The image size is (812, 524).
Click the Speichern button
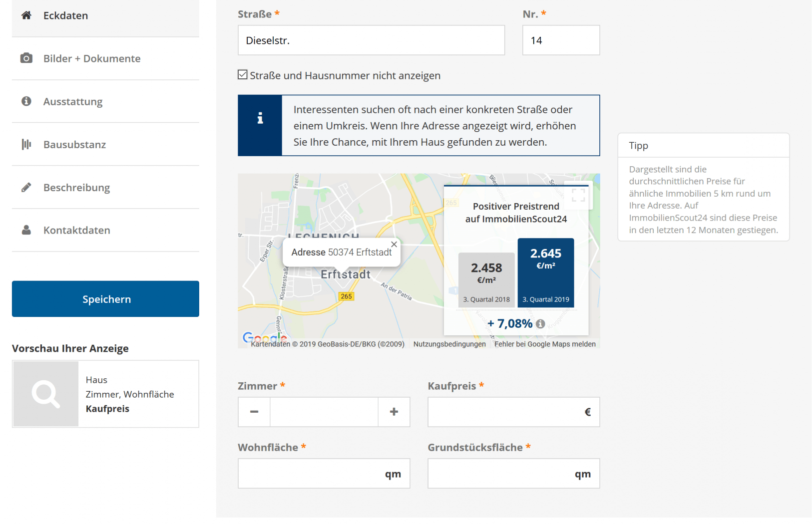(105, 299)
